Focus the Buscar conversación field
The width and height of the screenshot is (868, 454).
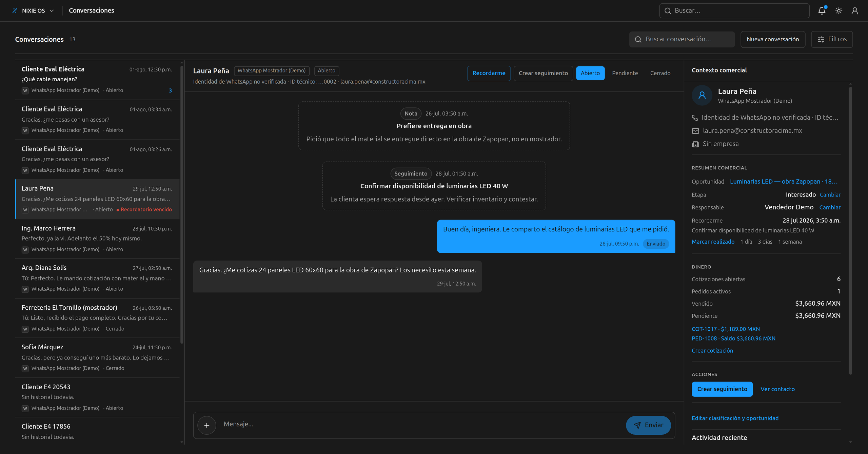[682, 39]
